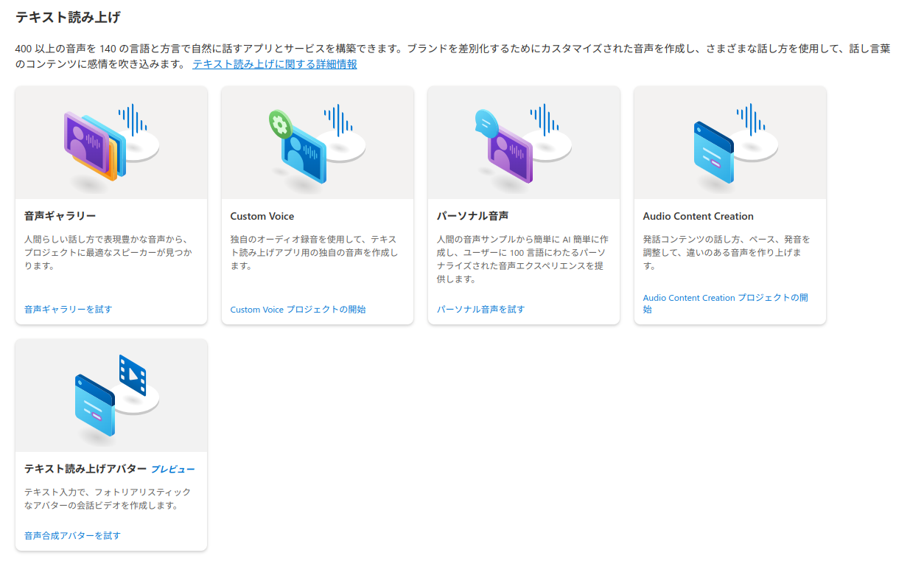Open 音声ギャラリーを試す link

(x=70, y=309)
